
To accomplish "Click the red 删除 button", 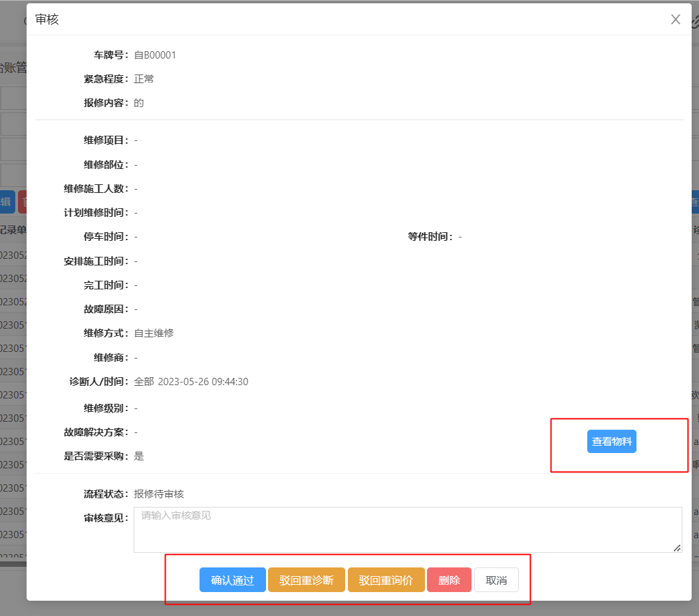I will 449,580.
